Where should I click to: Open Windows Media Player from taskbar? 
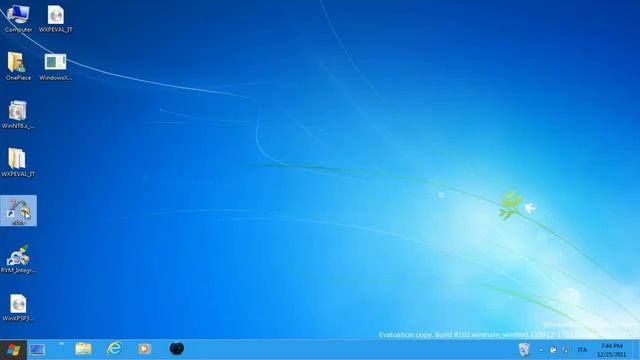[144, 349]
